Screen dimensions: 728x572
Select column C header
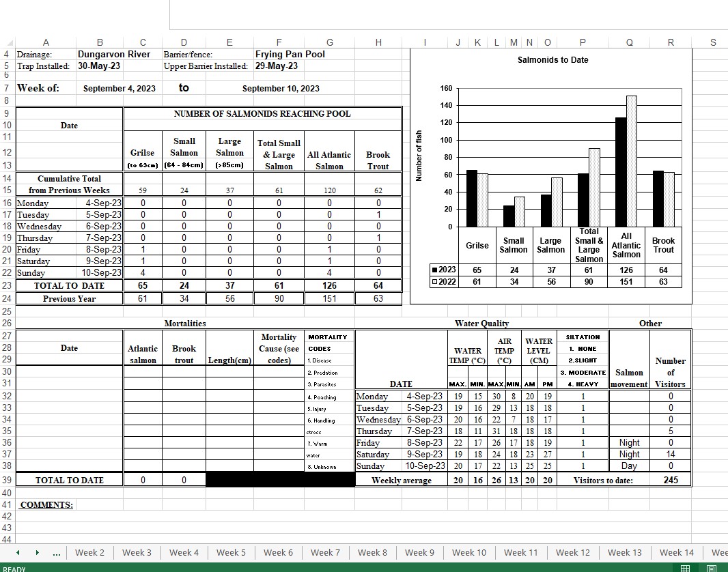[143, 43]
